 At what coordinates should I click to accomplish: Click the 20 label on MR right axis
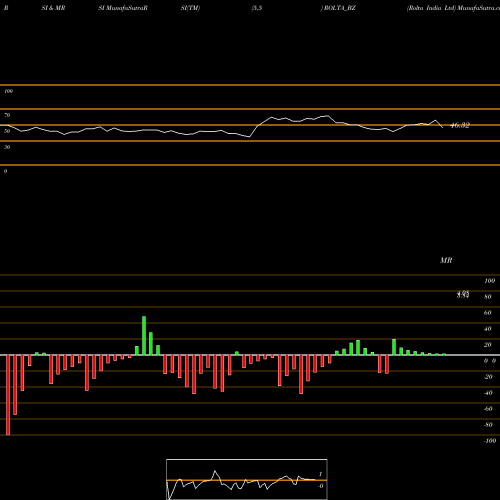tap(488, 345)
